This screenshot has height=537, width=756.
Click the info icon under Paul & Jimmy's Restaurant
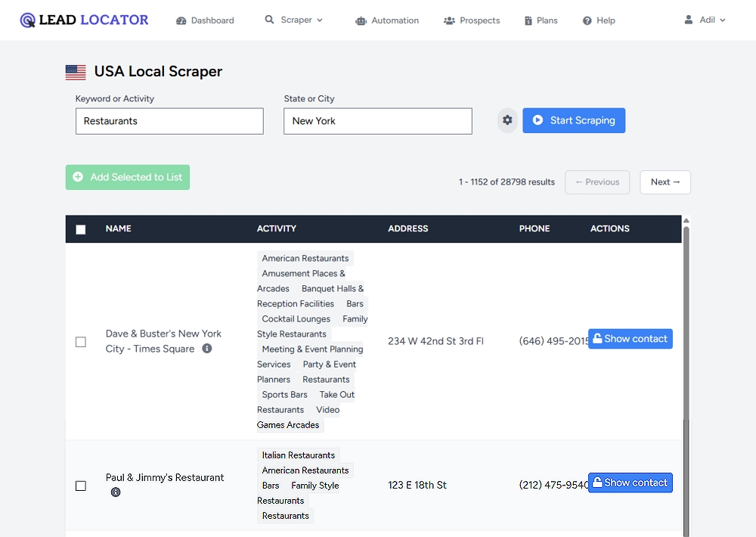pyautogui.click(x=116, y=492)
